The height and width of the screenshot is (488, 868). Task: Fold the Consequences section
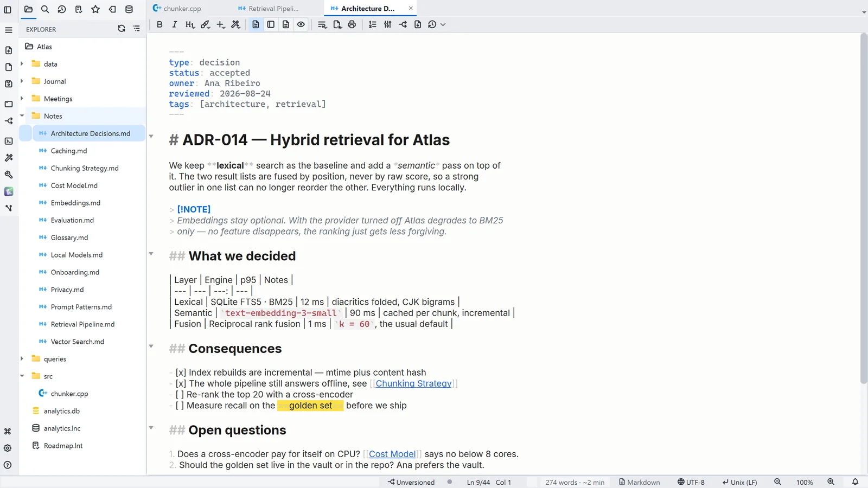coord(151,346)
